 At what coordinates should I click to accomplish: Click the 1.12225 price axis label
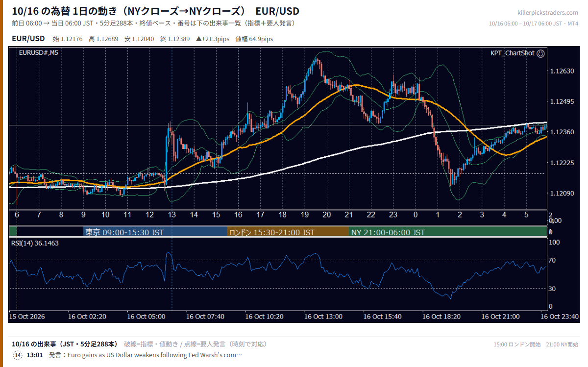tap(562, 163)
